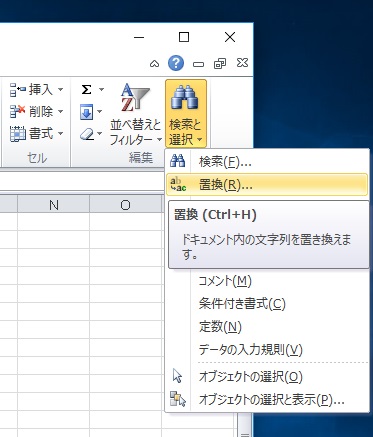Expand the 挿入 dropdown arrow
This screenshot has height=437, width=373.
(60, 89)
